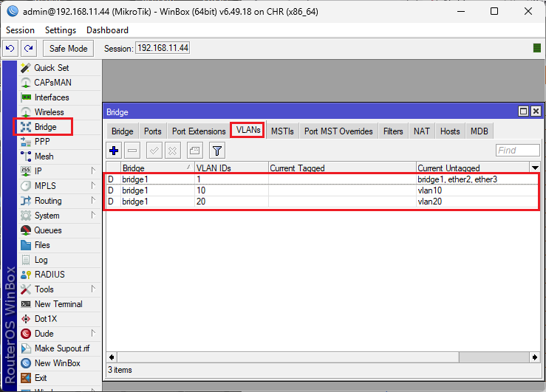Open the Settings menu
The image size is (546, 392).
[x=60, y=30]
